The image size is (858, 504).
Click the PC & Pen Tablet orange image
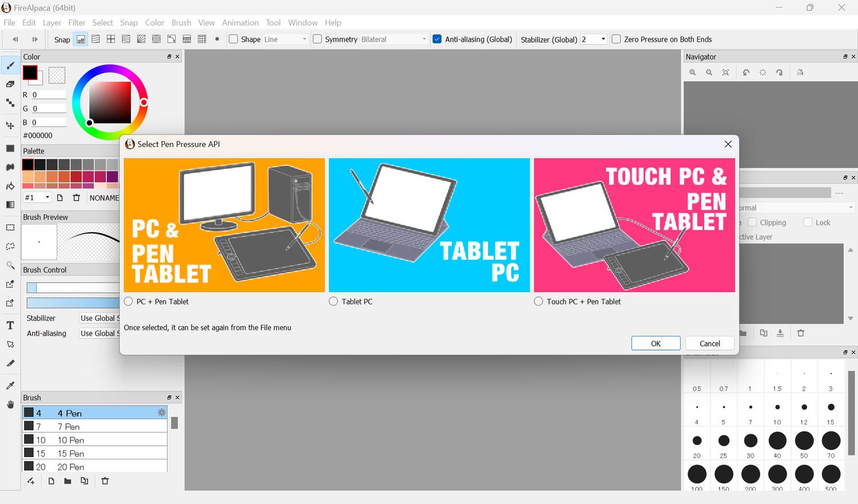point(224,225)
